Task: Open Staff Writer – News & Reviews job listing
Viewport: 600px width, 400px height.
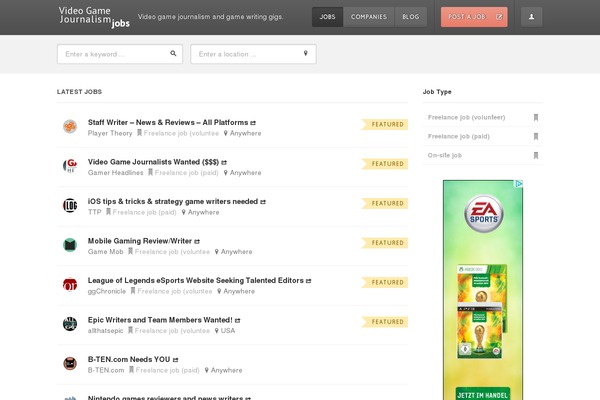Action: [x=168, y=122]
